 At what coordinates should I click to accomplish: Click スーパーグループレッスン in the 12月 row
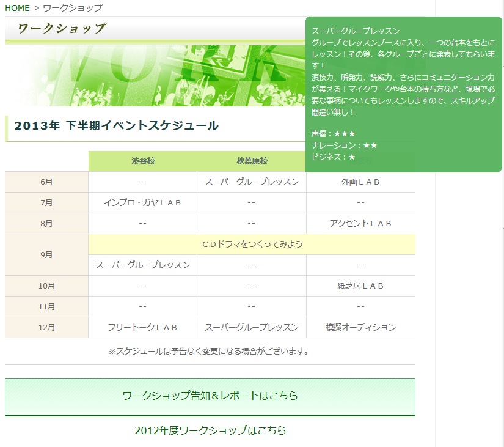click(x=252, y=328)
